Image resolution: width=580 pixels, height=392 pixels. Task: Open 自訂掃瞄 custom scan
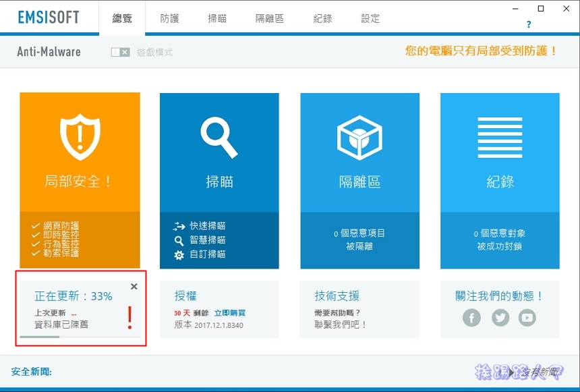point(208,254)
